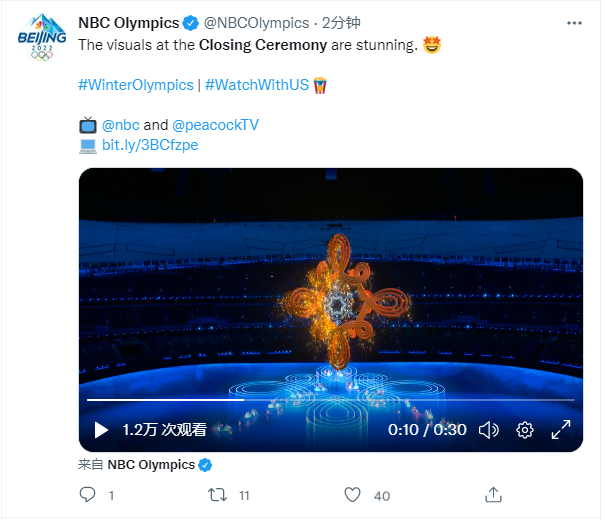Screen dimensions: 606x520
Task: Visit the @nbc mention
Action: click(121, 125)
